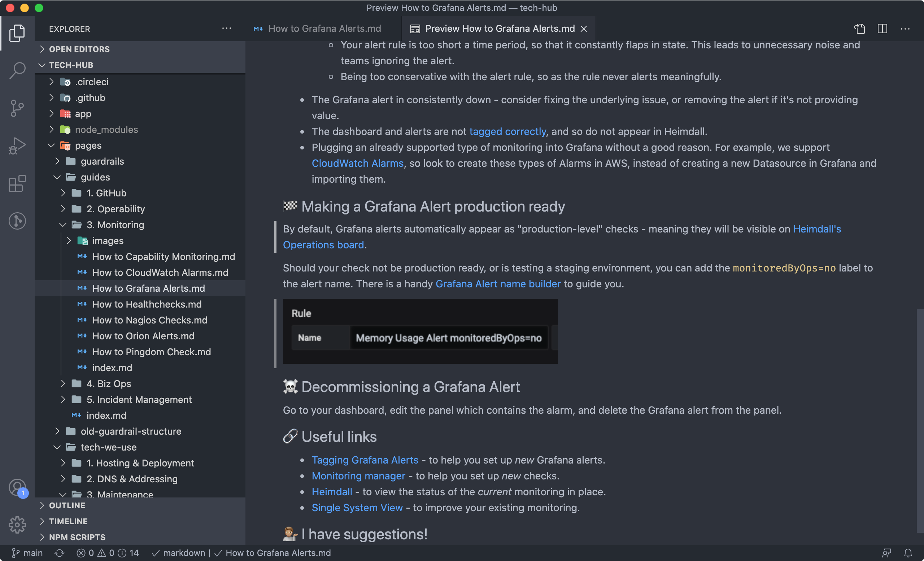Open the notifications bell in status bar
The width and height of the screenshot is (924, 561).
click(x=908, y=553)
